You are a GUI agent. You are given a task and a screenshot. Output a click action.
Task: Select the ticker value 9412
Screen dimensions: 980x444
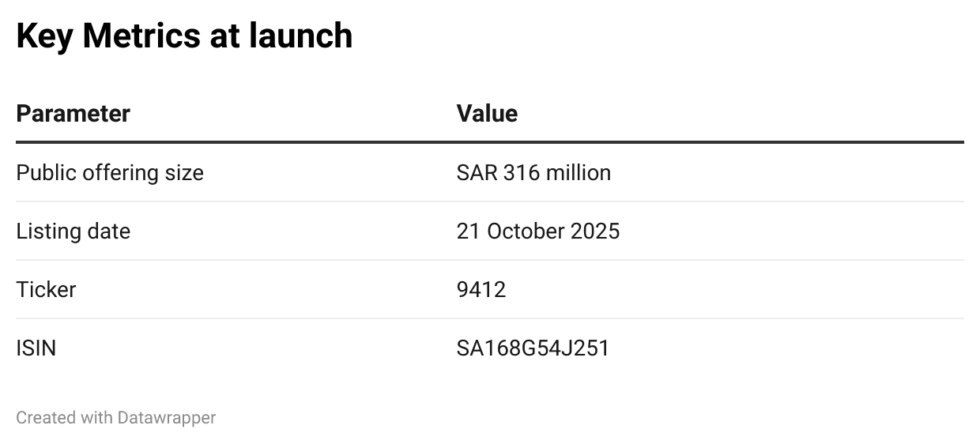(x=481, y=290)
